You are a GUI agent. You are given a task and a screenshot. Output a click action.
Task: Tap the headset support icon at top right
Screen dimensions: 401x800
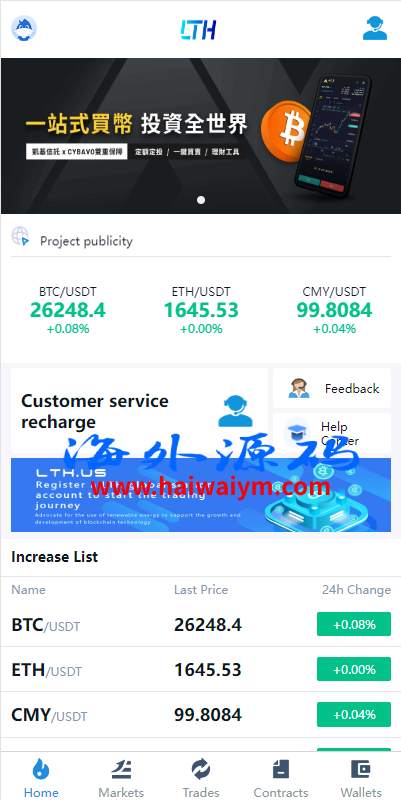click(375, 28)
